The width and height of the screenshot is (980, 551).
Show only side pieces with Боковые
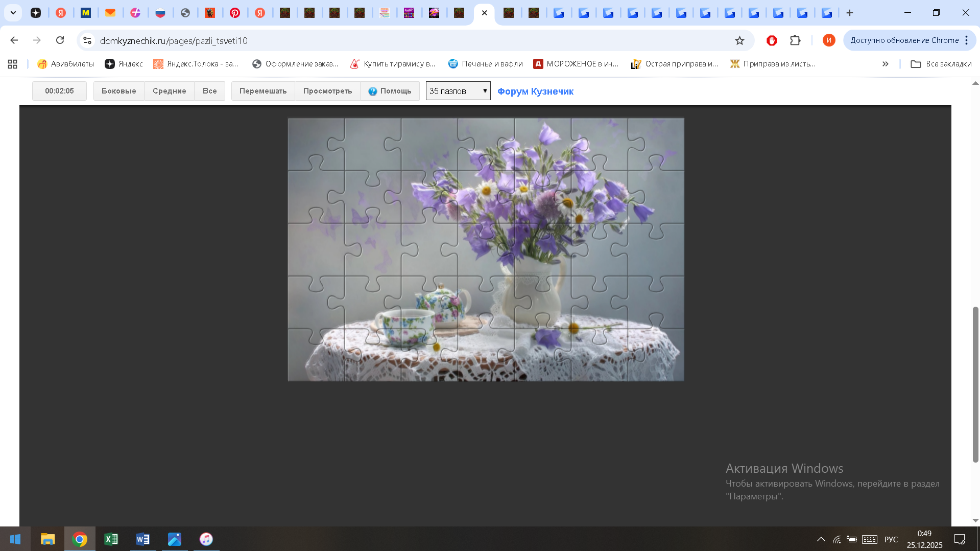(x=118, y=91)
